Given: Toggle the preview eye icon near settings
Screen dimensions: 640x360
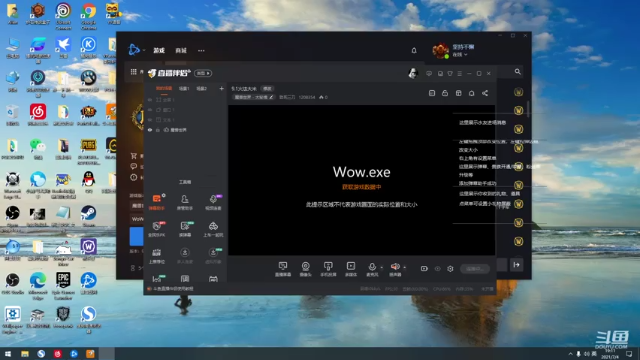Looking at the screenshot, I should pos(438,269).
